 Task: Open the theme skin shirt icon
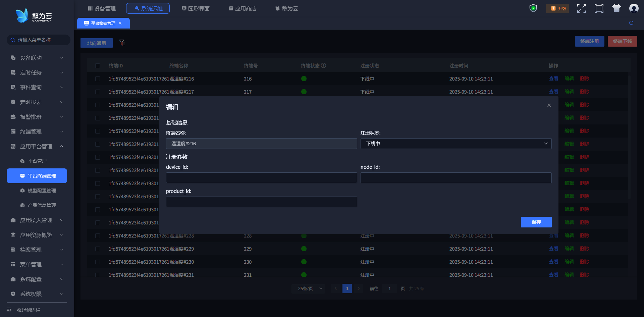coord(616,8)
